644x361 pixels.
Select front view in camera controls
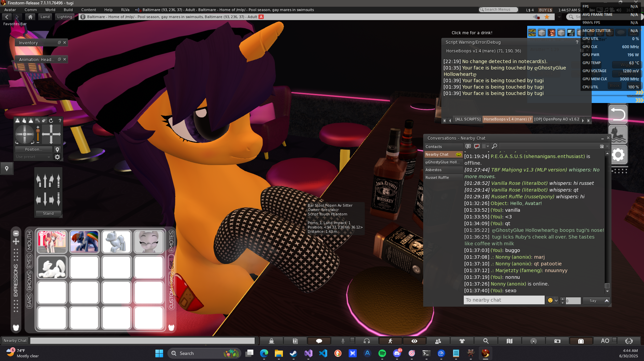point(17,120)
